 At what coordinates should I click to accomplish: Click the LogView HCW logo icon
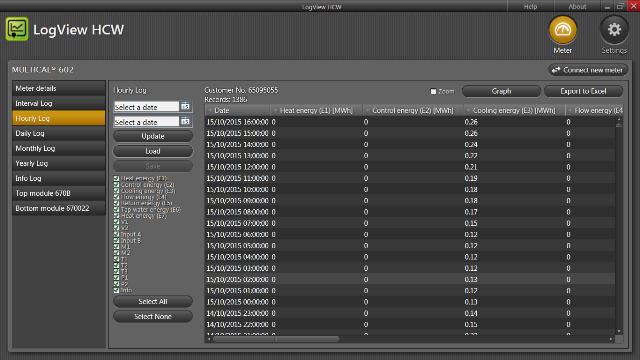click(17, 29)
